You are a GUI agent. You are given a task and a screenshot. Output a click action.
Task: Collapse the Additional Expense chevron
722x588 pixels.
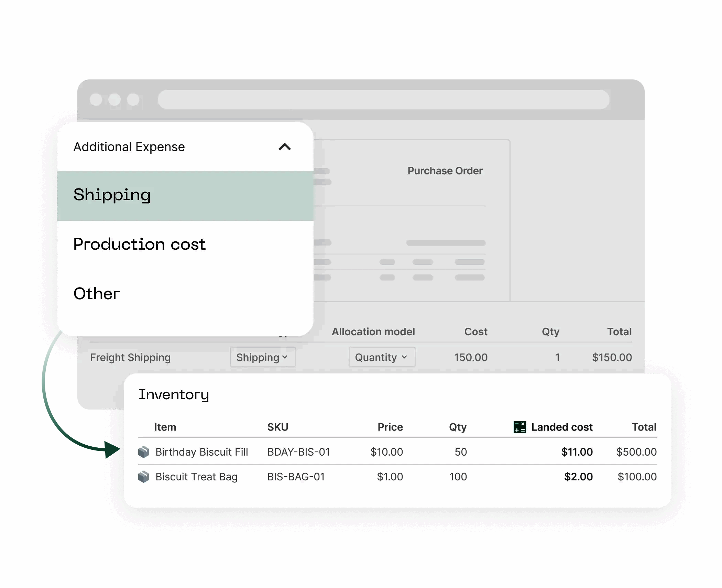pos(284,147)
